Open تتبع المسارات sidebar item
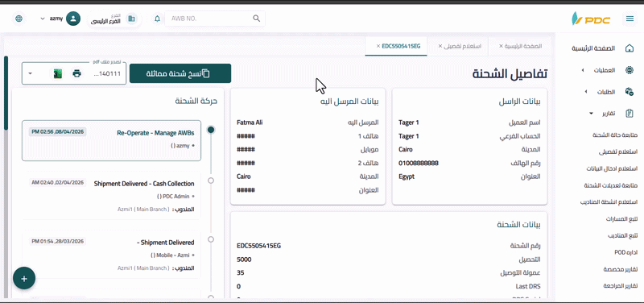 pos(621,219)
